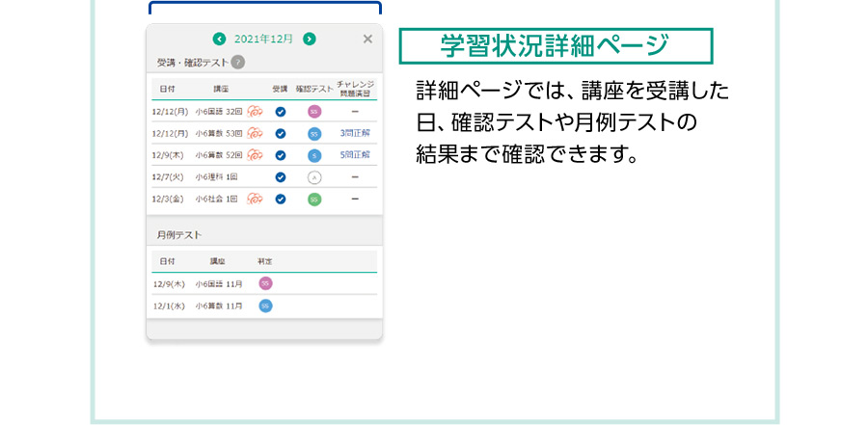Click the stamp icon on the 小6算数 53回 row
Viewport: 868px width, 425px height.
coord(255,133)
